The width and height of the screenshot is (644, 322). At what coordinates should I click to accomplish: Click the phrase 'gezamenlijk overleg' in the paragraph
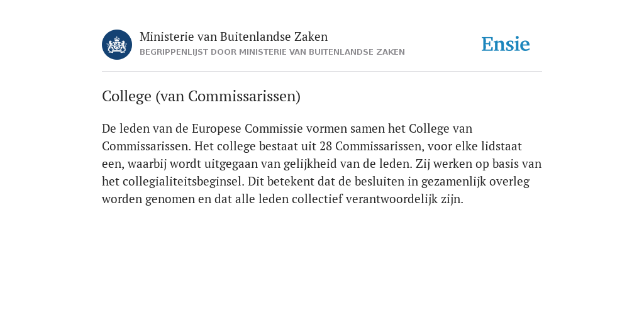point(475,182)
